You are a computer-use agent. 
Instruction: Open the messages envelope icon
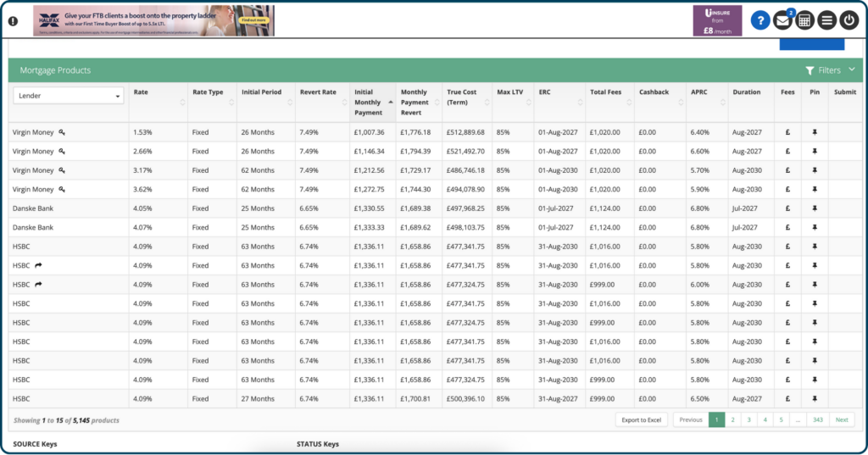pyautogui.click(x=782, y=21)
